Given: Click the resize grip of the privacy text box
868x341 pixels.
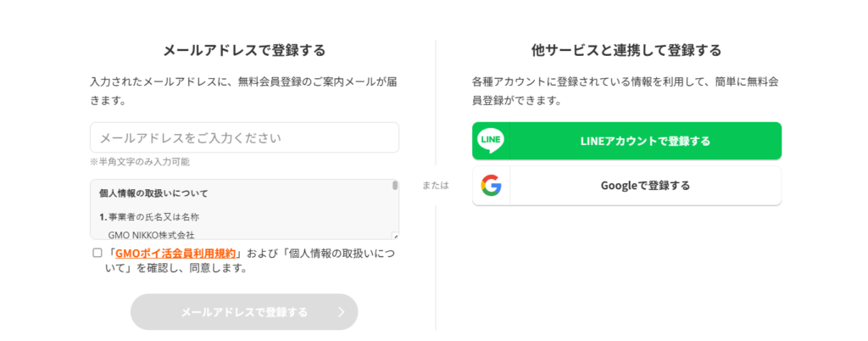Looking at the screenshot, I should coord(395,236).
